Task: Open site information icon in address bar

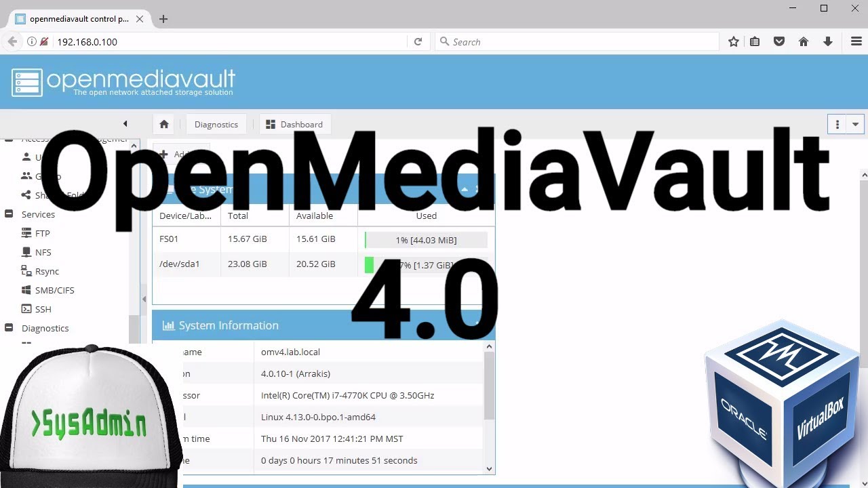Action: pyautogui.click(x=31, y=41)
